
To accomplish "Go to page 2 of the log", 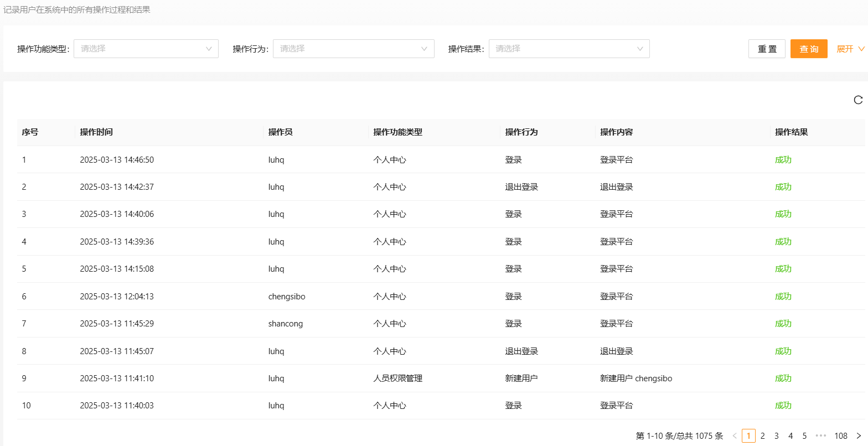I will coord(762,436).
